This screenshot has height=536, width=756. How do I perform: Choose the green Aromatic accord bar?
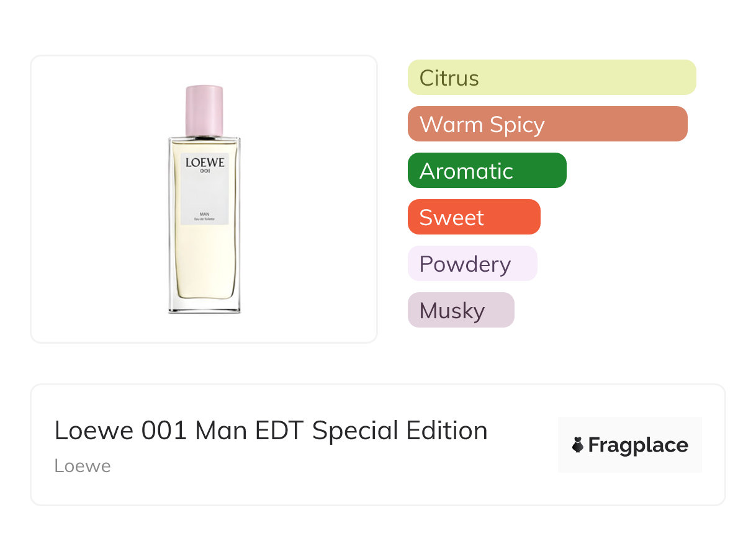pos(487,171)
